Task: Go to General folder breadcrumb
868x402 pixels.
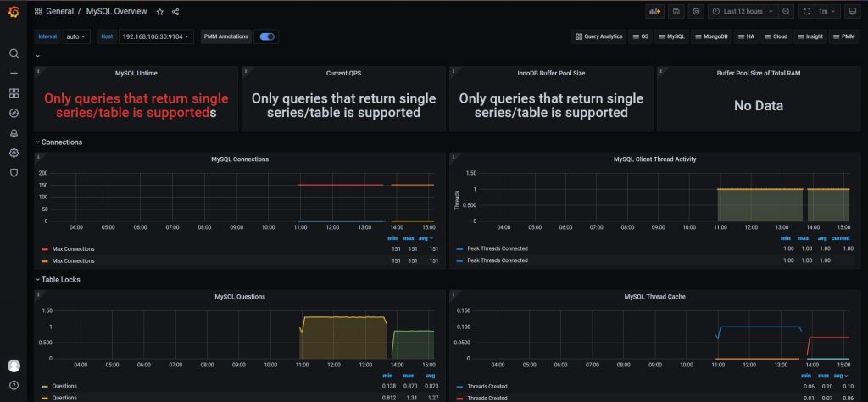Action: [x=59, y=11]
